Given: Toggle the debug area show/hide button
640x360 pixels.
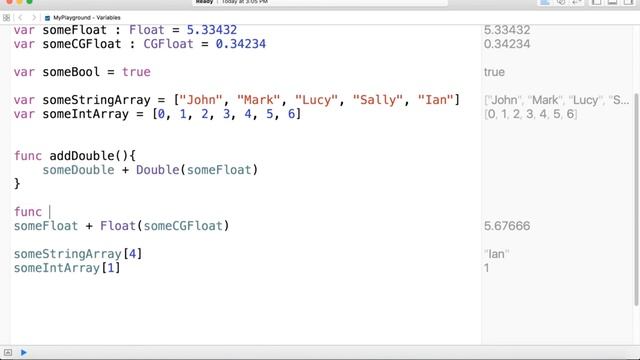Looking at the screenshot, I should (8, 352).
